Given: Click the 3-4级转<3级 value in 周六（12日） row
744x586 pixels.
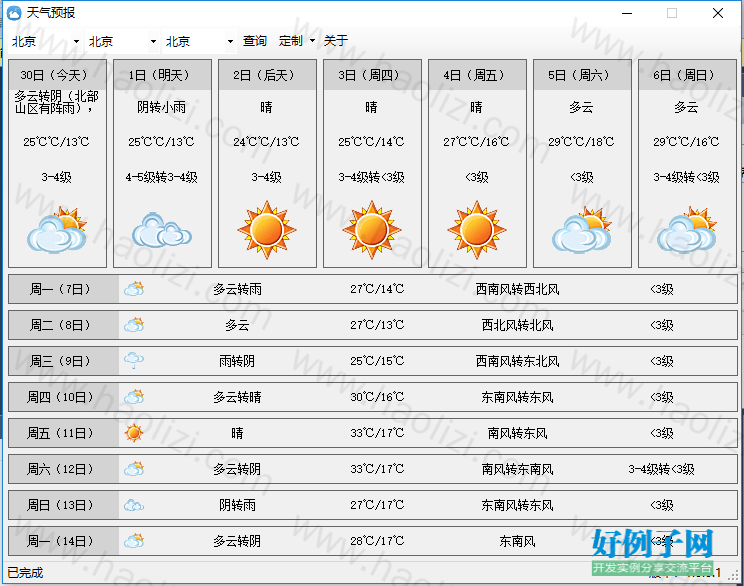Looking at the screenshot, I should [x=661, y=469].
